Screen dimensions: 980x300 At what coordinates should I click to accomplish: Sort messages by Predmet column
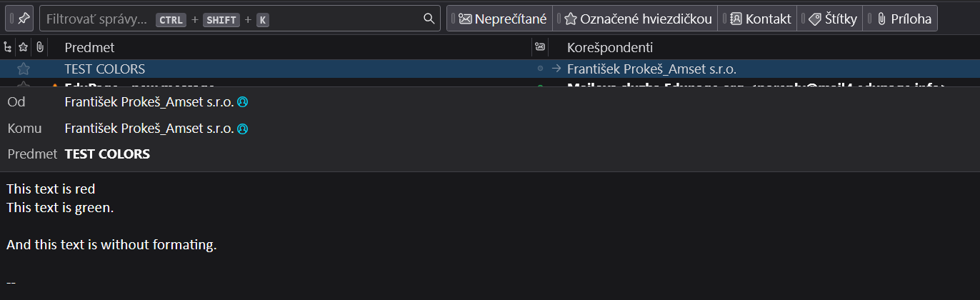click(89, 47)
